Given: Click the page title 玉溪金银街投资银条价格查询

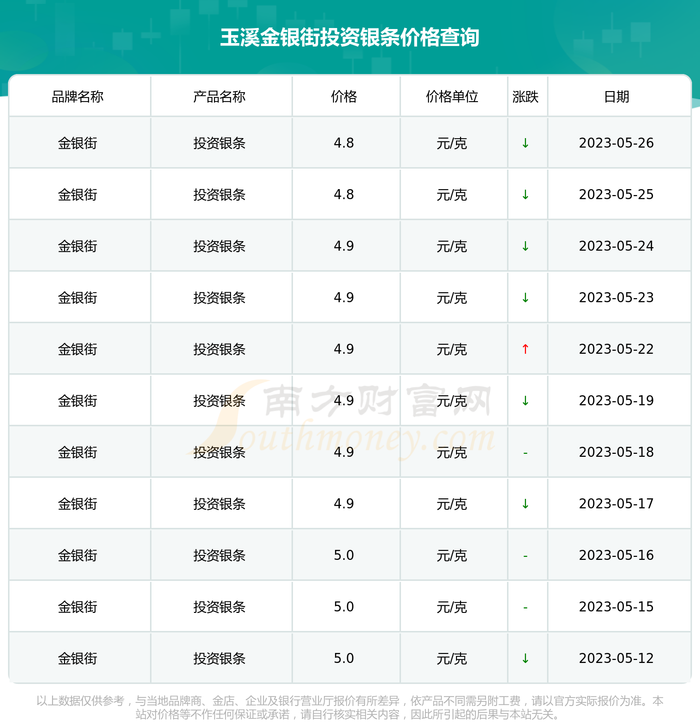Looking at the screenshot, I should (350, 38).
